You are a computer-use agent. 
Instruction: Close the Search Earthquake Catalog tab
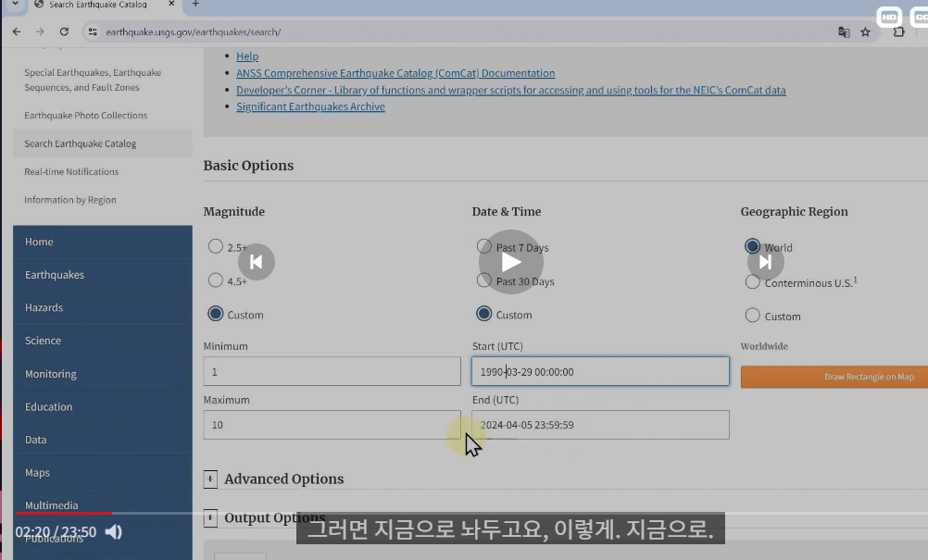pos(171,4)
